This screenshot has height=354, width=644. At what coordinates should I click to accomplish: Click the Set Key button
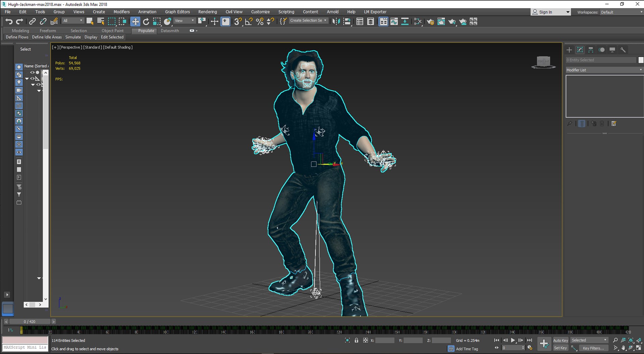(560, 348)
